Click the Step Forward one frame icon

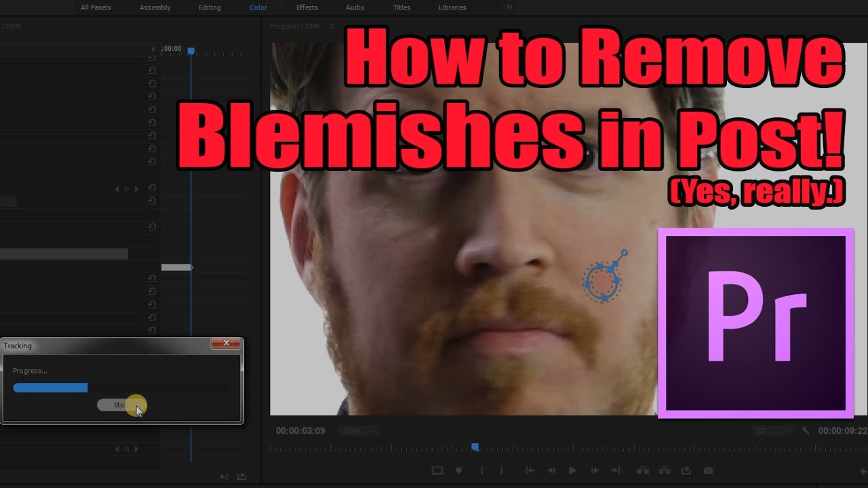595,470
